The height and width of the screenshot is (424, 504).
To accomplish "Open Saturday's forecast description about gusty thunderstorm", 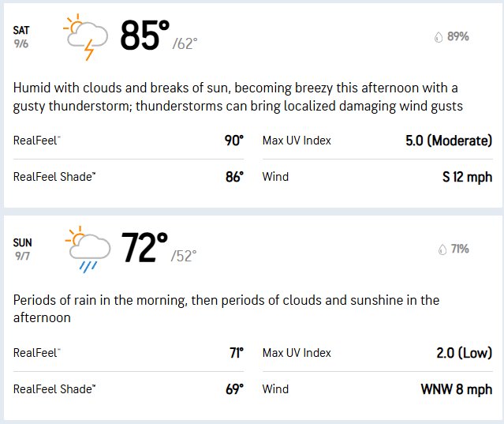I will pyautogui.click(x=238, y=97).
